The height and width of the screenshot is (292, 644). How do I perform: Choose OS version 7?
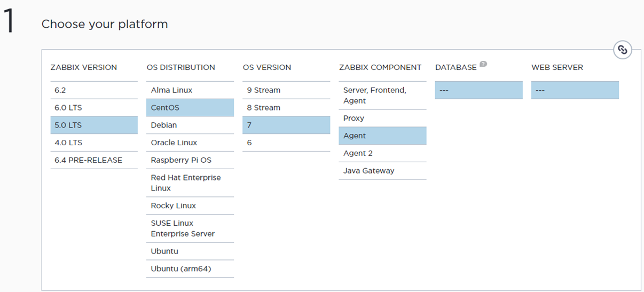click(286, 125)
